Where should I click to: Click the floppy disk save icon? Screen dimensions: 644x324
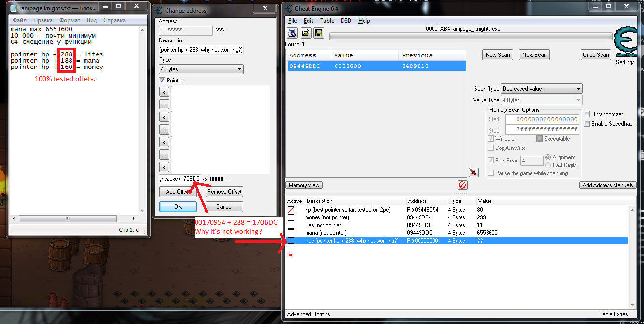click(318, 33)
